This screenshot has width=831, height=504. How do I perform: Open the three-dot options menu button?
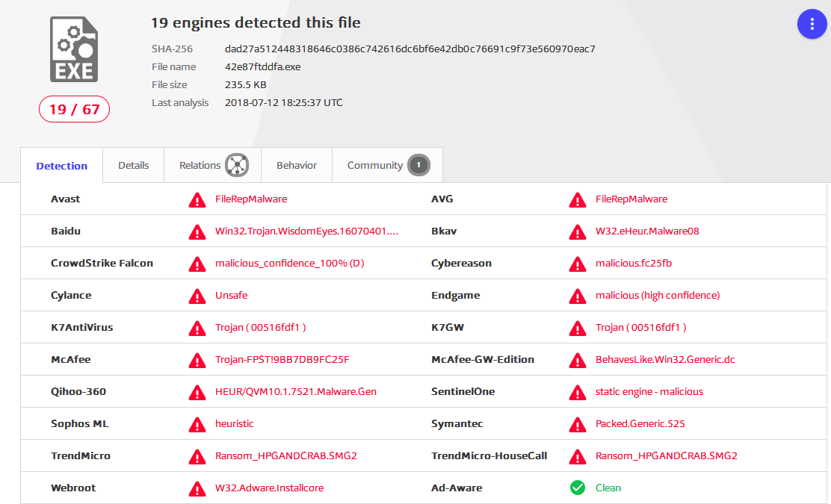point(812,24)
